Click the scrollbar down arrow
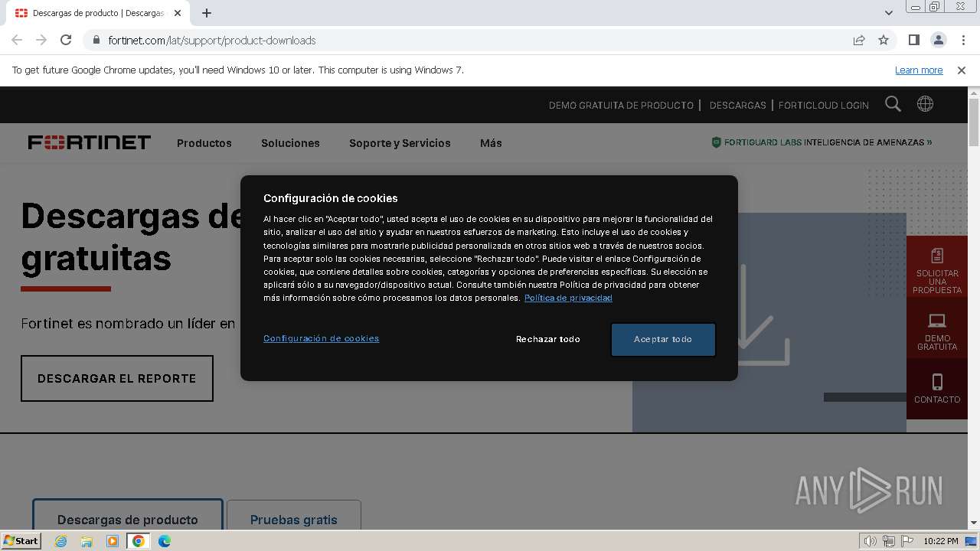 click(x=974, y=523)
